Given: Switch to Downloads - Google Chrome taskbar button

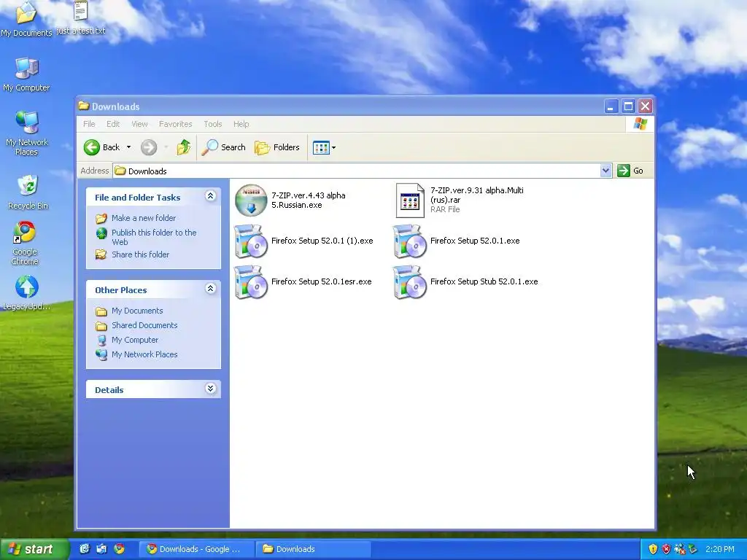Looking at the screenshot, I should pos(197,549).
